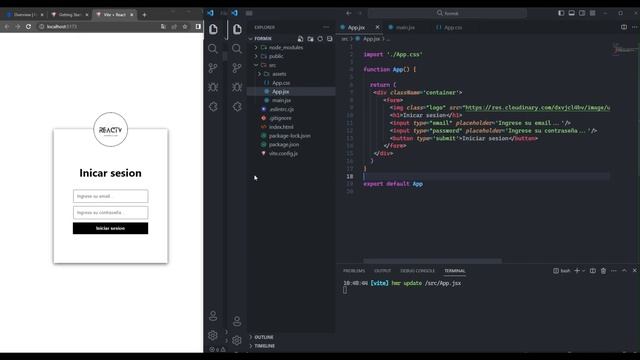Open Explorer views and more actions menu
Image resolution: width=640 pixels, height=360 pixels.
pos(326,27)
